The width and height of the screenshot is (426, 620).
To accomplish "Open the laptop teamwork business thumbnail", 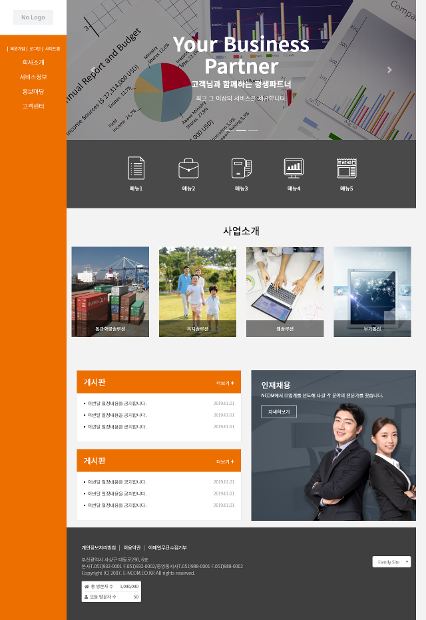I will (x=285, y=292).
